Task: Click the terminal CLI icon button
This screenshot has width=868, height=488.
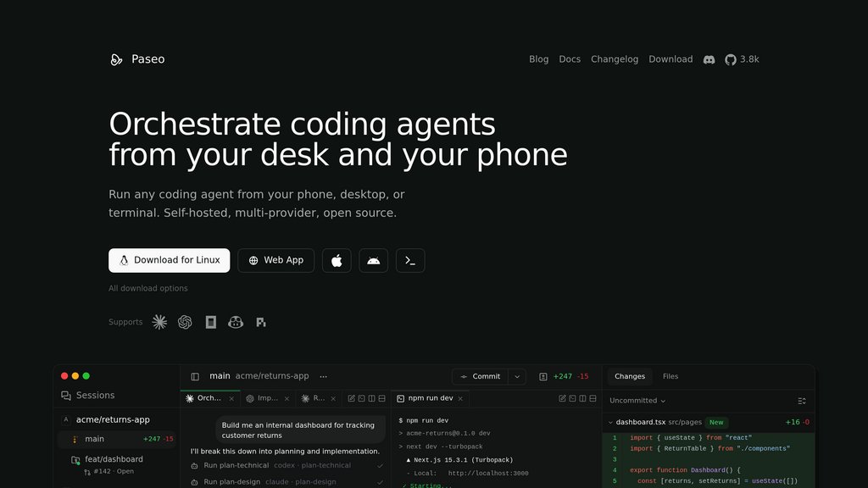Action: coord(410,261)
